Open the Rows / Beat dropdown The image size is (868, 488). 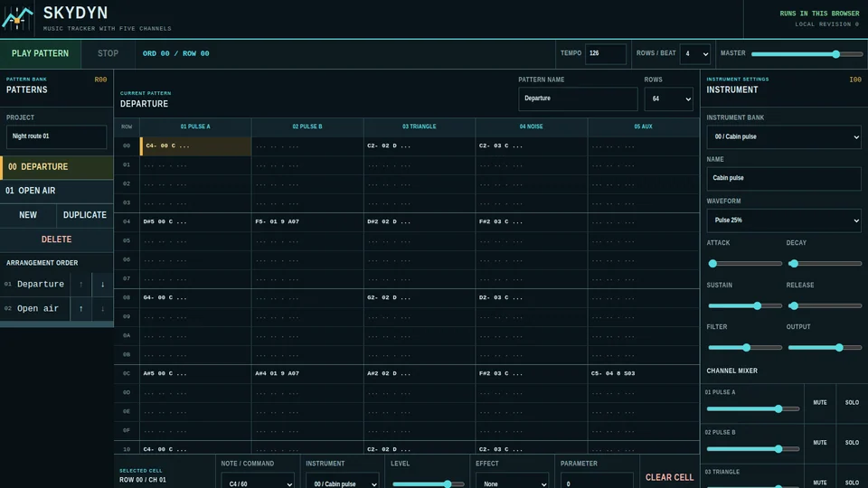(x=695, y=53)
